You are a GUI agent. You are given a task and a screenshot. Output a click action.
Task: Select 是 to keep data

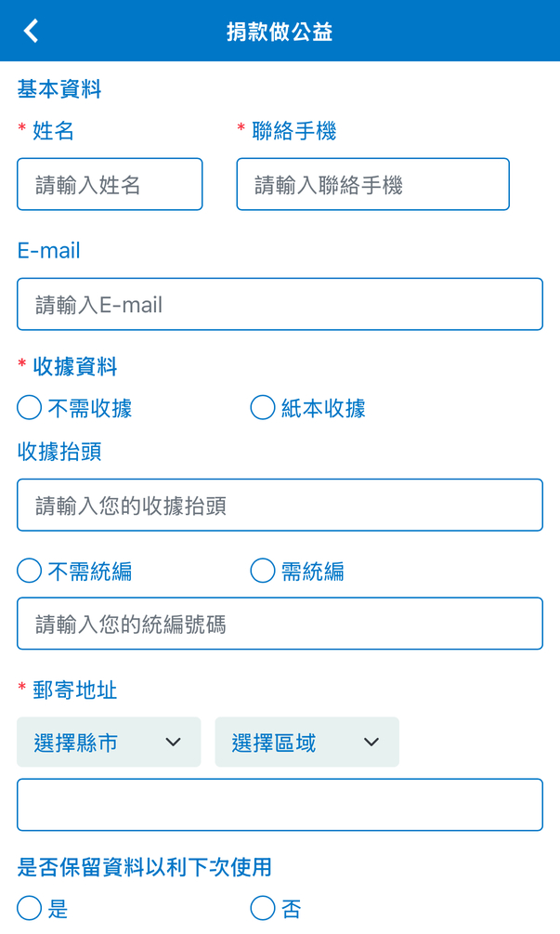(30, 908)
